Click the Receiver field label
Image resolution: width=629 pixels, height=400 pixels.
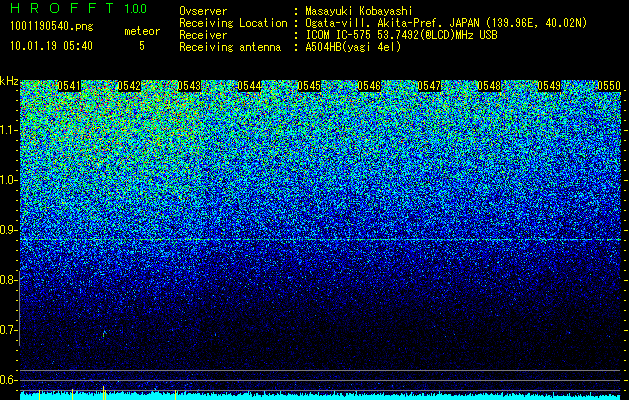tap(203, 35)
